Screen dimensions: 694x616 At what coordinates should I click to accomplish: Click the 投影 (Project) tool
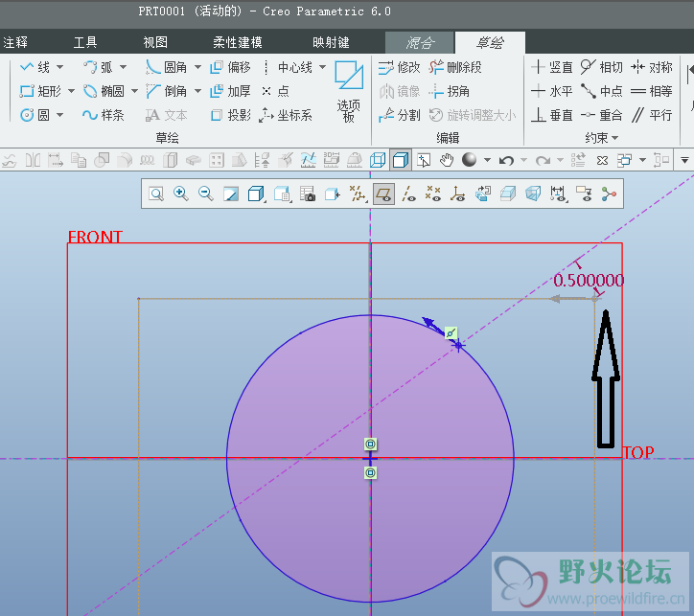(x=230, y=115)
